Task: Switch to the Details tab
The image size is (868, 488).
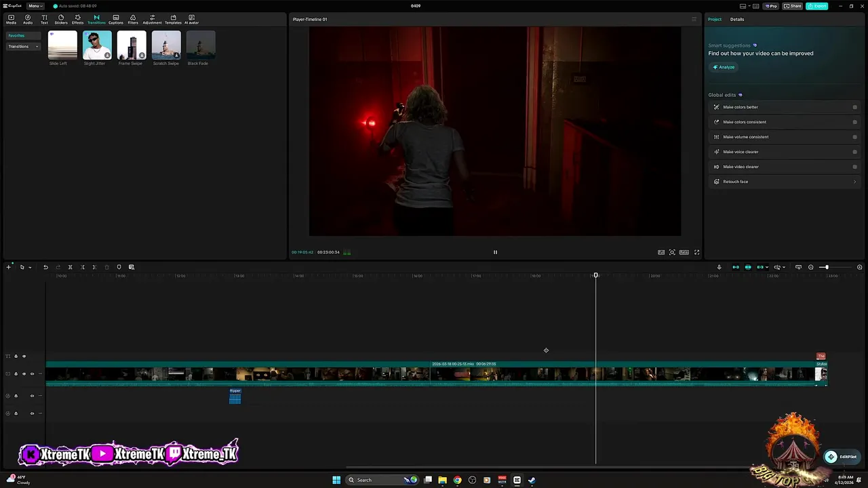Action: pyautogui.click(x=737, y=19)
